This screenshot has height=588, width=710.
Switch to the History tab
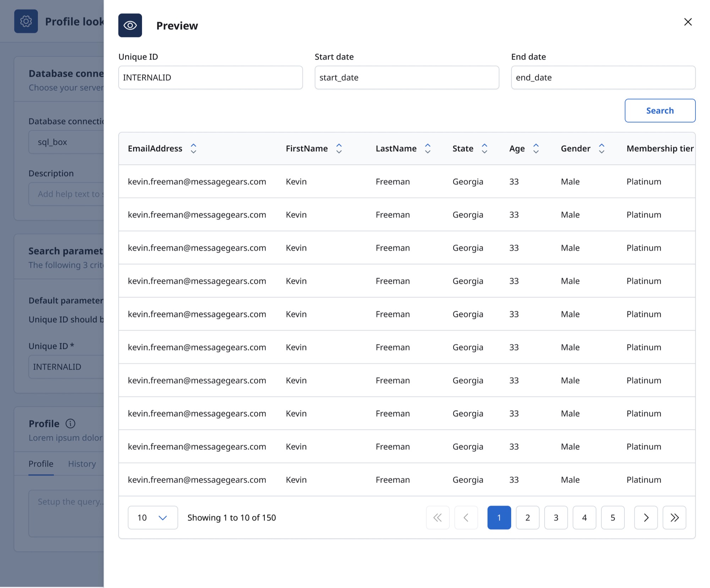(x=82, y=464)
